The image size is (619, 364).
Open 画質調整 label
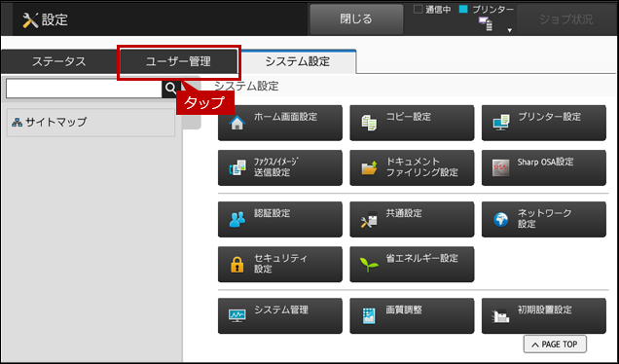pos(404,309)
